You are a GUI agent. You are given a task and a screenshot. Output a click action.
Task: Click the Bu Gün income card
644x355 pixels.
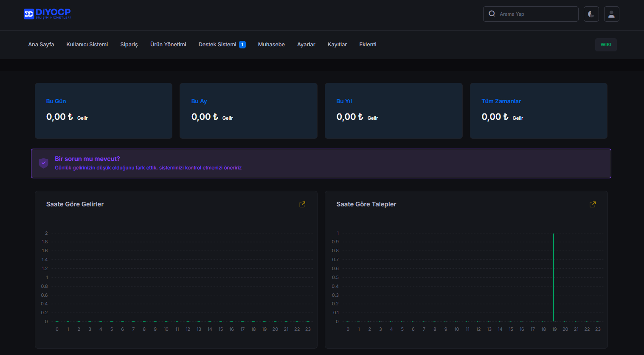click(x=104, y=110)
